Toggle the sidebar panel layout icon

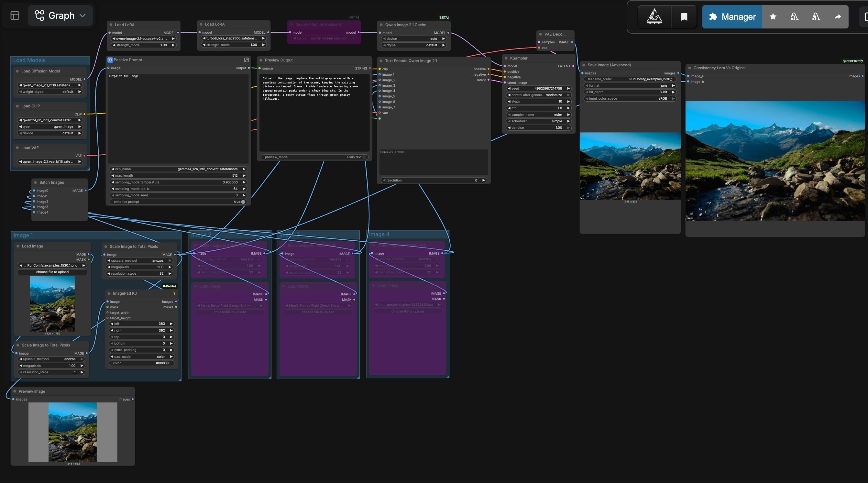[x=15, y=16]
